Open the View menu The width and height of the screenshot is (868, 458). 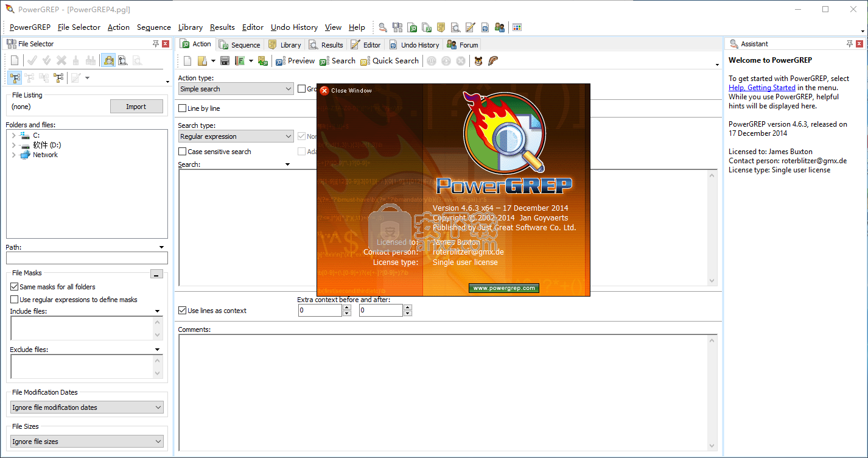pos(333,27)
